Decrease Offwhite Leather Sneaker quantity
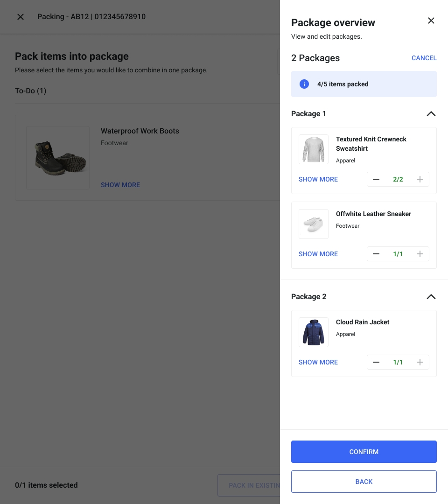 click(376, 254)
